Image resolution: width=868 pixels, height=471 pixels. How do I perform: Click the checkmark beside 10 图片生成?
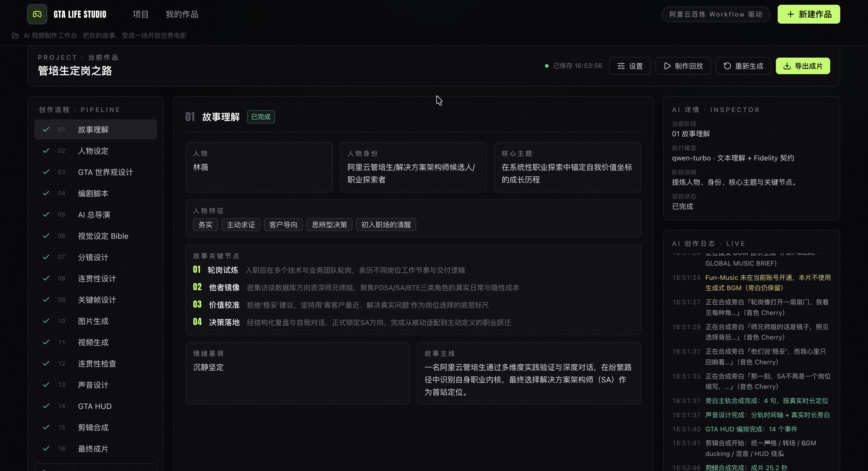(46, 321)
